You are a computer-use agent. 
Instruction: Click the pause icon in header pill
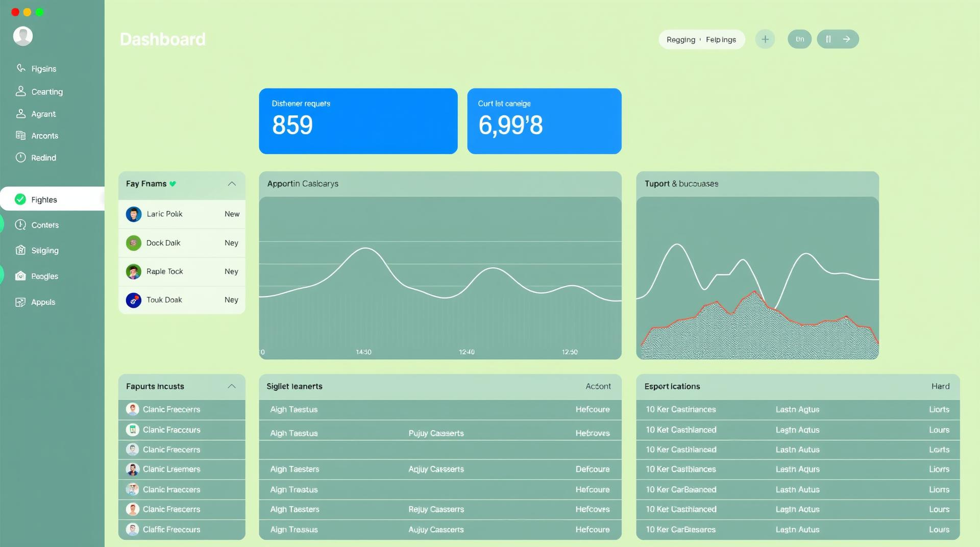(x=828, y=39)
